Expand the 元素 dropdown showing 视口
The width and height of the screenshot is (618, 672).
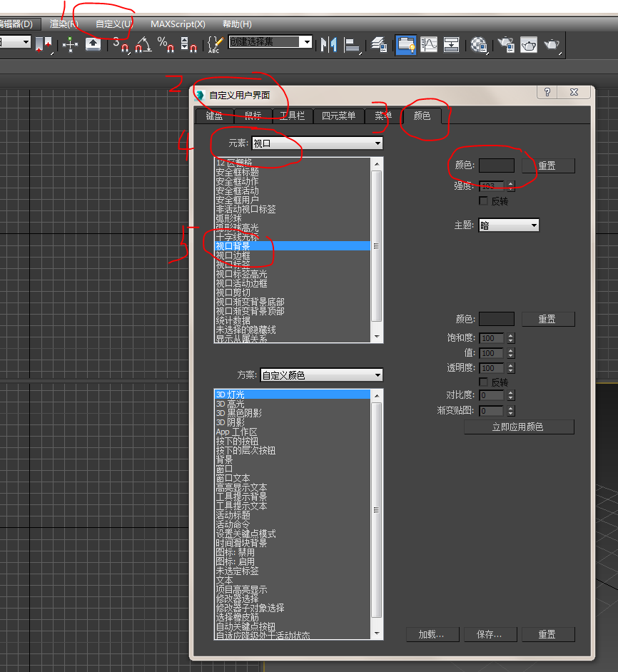point(318,143)
